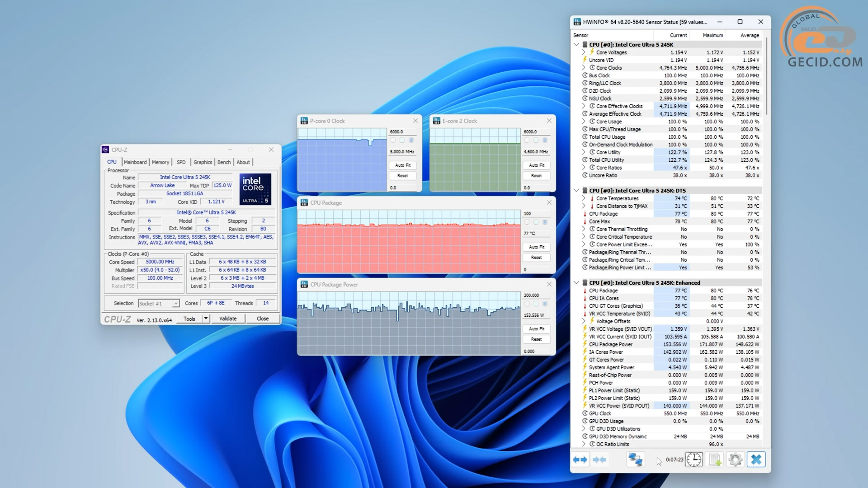This screenshot has width=868, height=488.
Task: Start logging with the sheet-plus icon
Action: click(715, 460)
